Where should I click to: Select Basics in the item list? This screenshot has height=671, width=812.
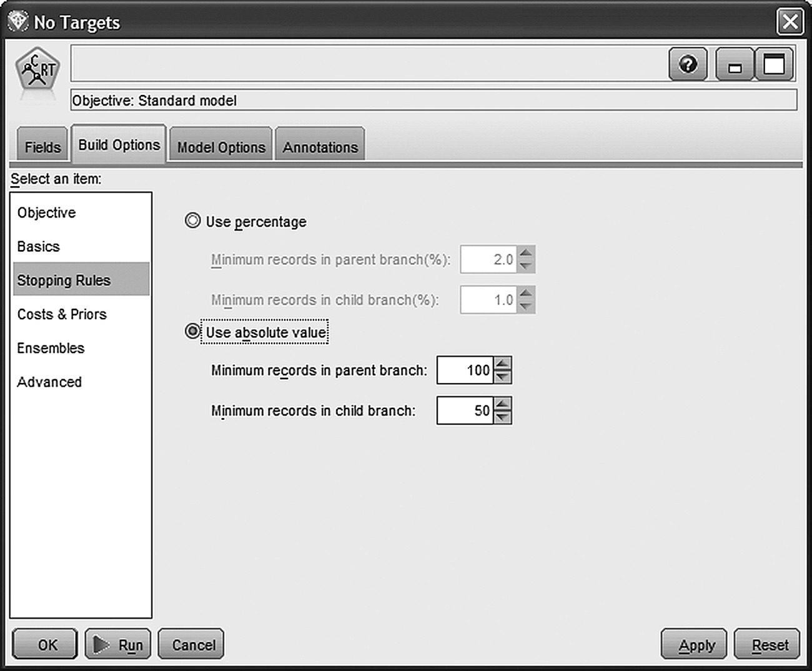[81, 246]
